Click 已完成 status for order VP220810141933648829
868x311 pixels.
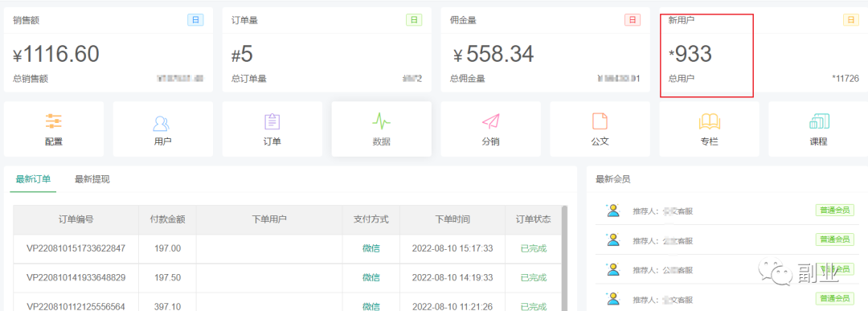click(534, 277)
